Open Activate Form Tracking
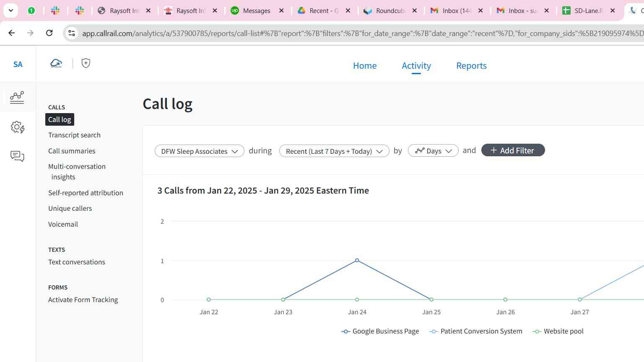 pos(83,300)
